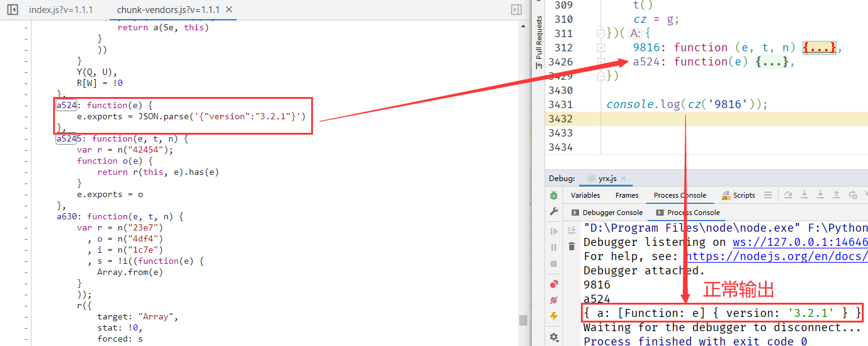Select the Variables tab in Debug panel

tap(585, 195)
